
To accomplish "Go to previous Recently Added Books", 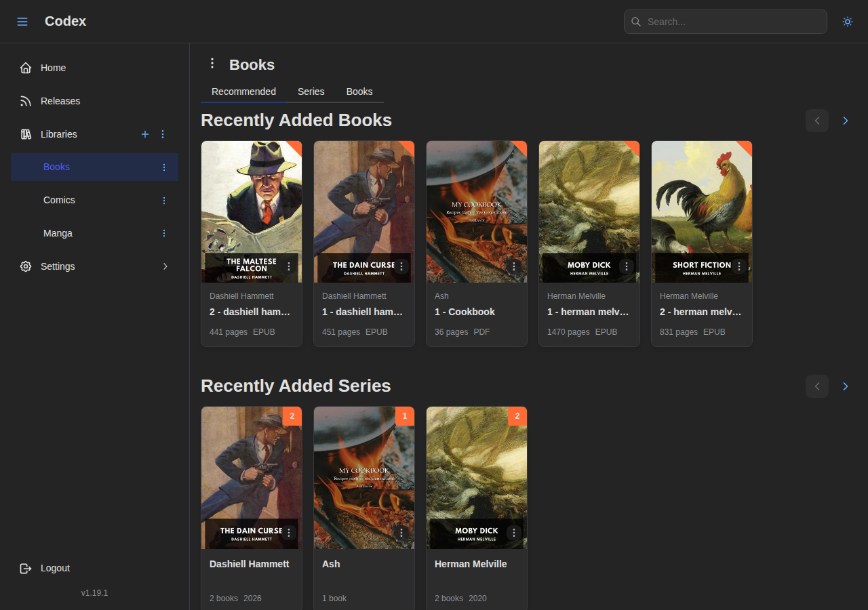I will [x=817, y=121].
